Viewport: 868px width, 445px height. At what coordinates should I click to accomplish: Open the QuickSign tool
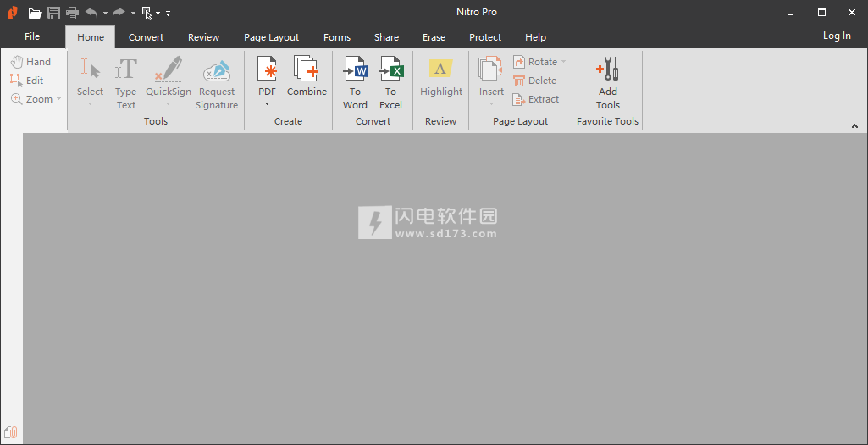(169, 82)
